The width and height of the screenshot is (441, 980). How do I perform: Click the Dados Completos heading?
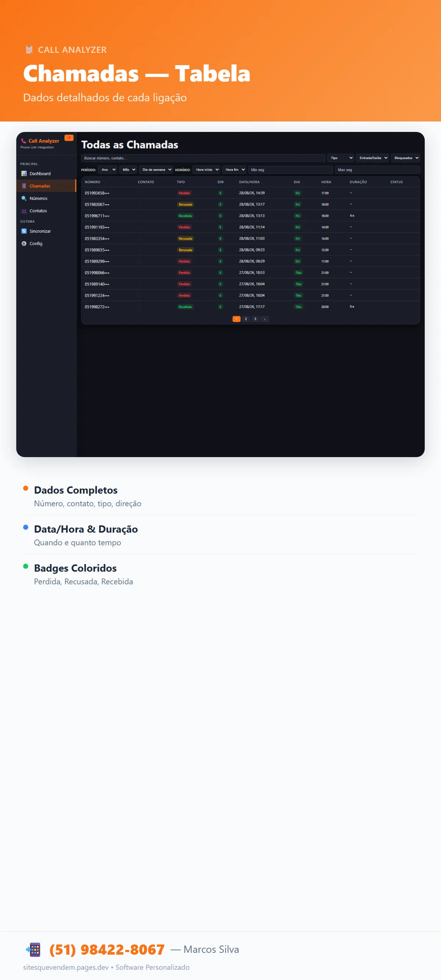click(76, 490)
